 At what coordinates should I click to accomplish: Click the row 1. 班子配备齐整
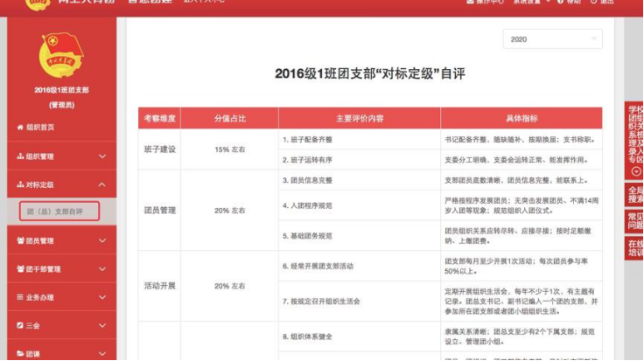pos(360,140)
